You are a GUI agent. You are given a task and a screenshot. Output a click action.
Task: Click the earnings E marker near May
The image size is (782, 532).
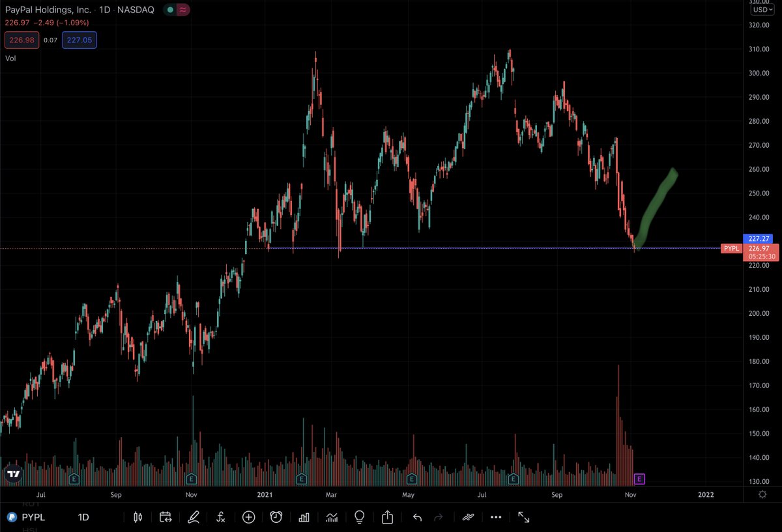(x=412, y=479)
